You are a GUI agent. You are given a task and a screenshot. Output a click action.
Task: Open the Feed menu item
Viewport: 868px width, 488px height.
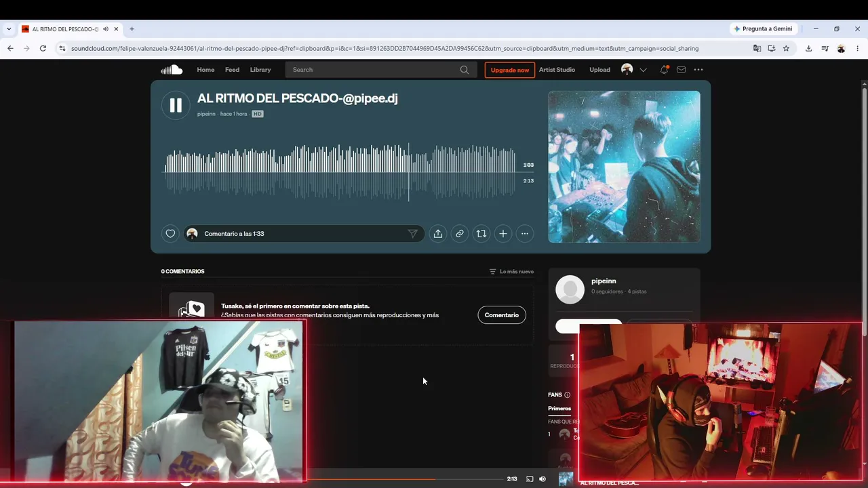point(232,70)
